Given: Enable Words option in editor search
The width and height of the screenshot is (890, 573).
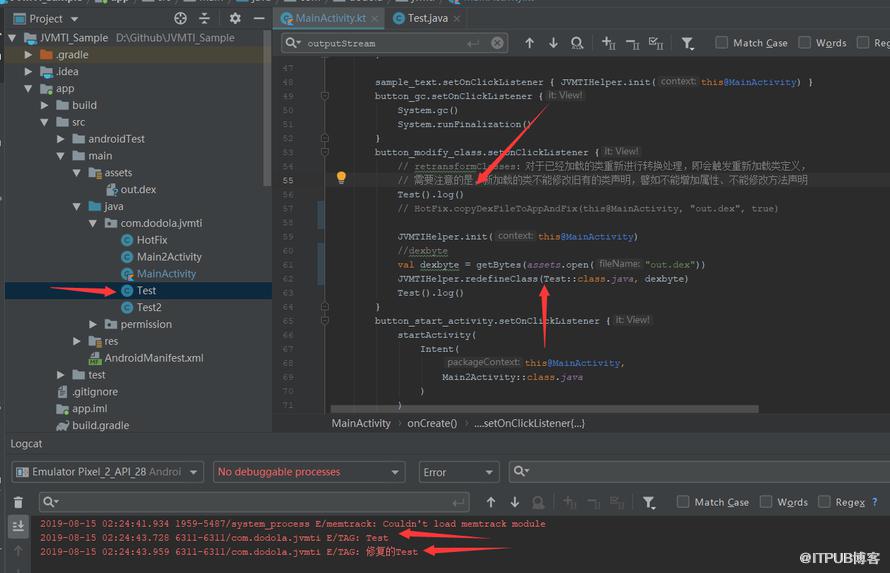Looking at the screenshot, I should [804, 43].
